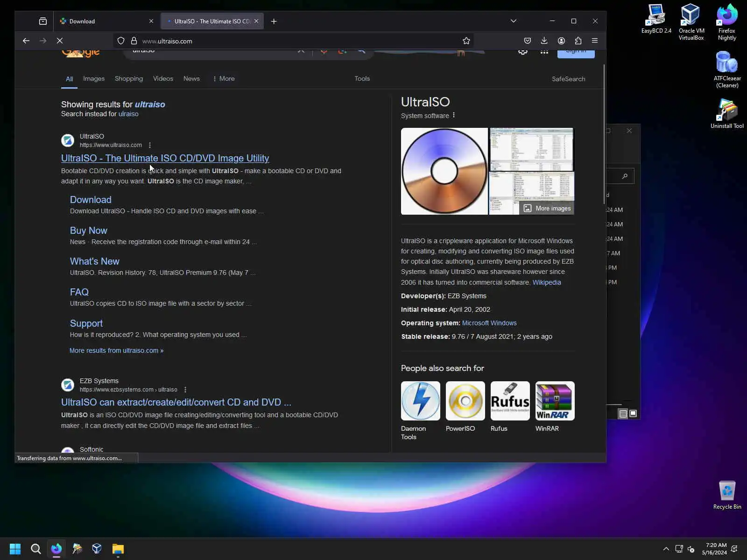This screenshot has width=747, height=560.
Task: Open the Microsoft Windows operating system link
Action: [x=489, y=323]
